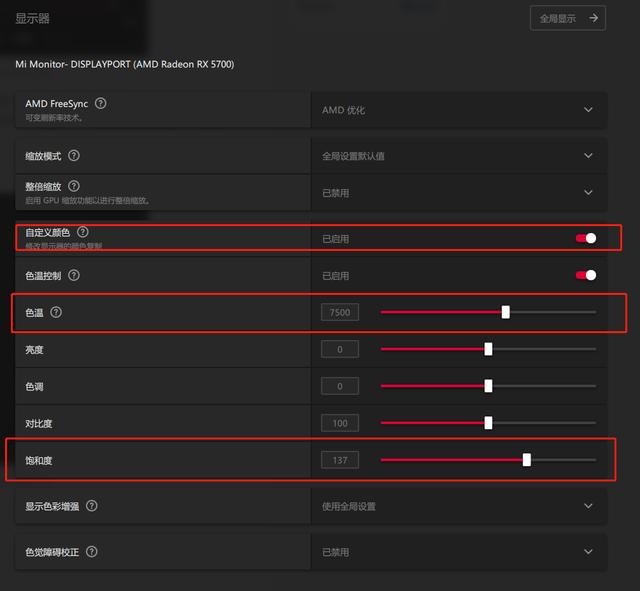Click the 色温 value field showing 7500

click(x=340, y=312)
